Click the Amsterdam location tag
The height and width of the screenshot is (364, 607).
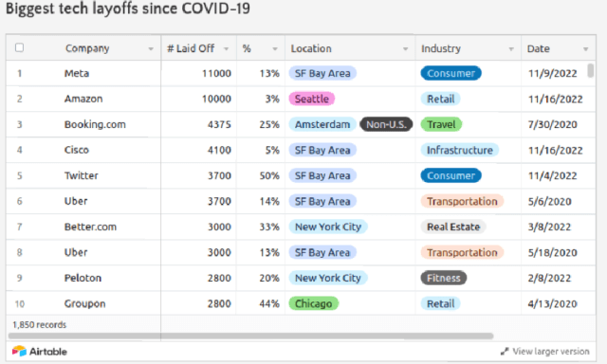(x=322, y=124)
